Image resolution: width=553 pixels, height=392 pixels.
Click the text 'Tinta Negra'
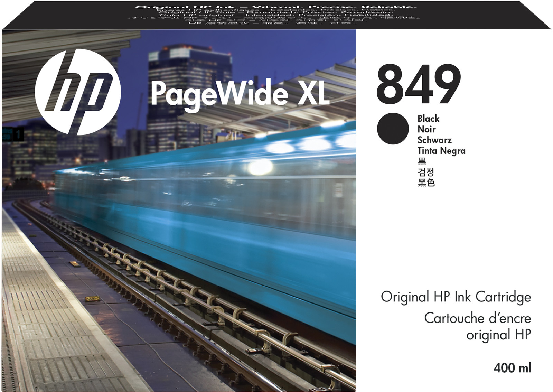(x=441, y=151)
